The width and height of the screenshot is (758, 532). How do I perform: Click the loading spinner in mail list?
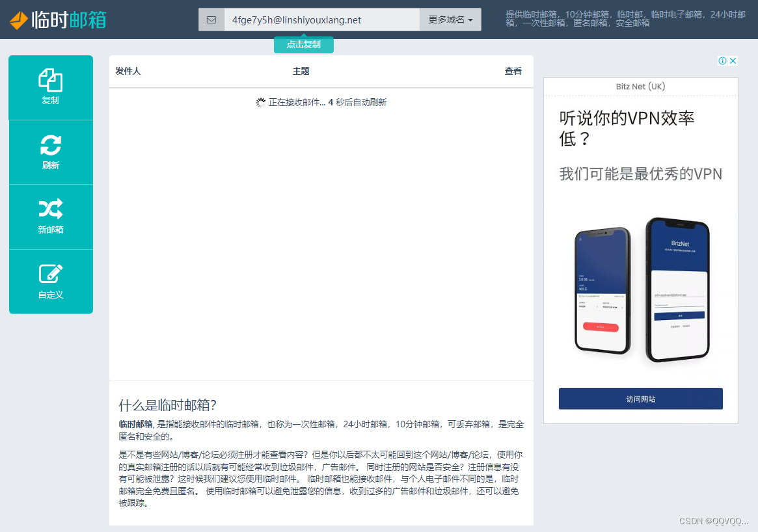click(x=260, y=103)
